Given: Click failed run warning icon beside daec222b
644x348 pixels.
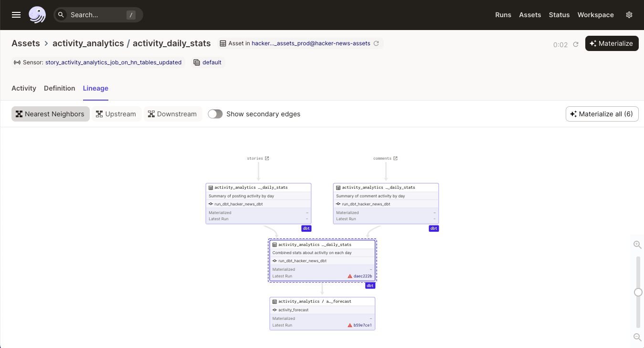Looking at the screenshot, I should point(350,276).
